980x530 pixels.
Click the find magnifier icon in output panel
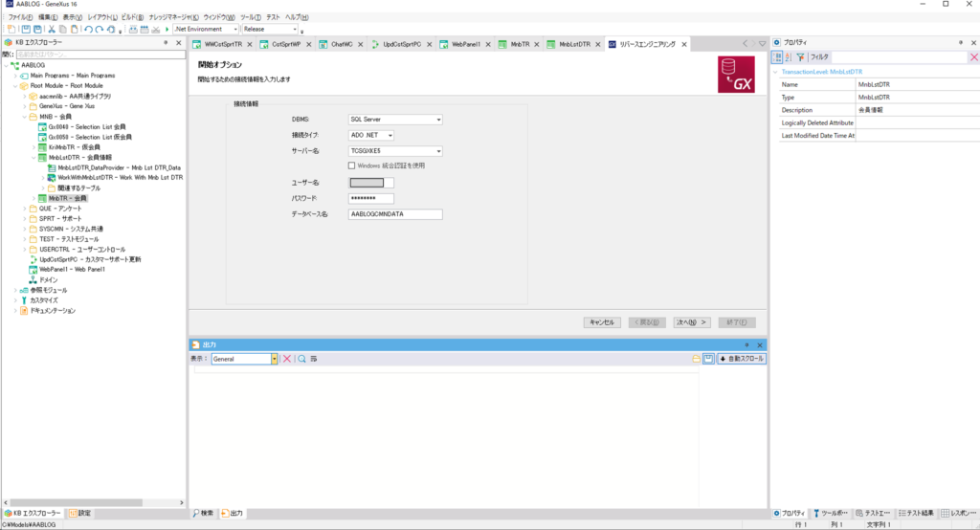(x=301, y=359)
